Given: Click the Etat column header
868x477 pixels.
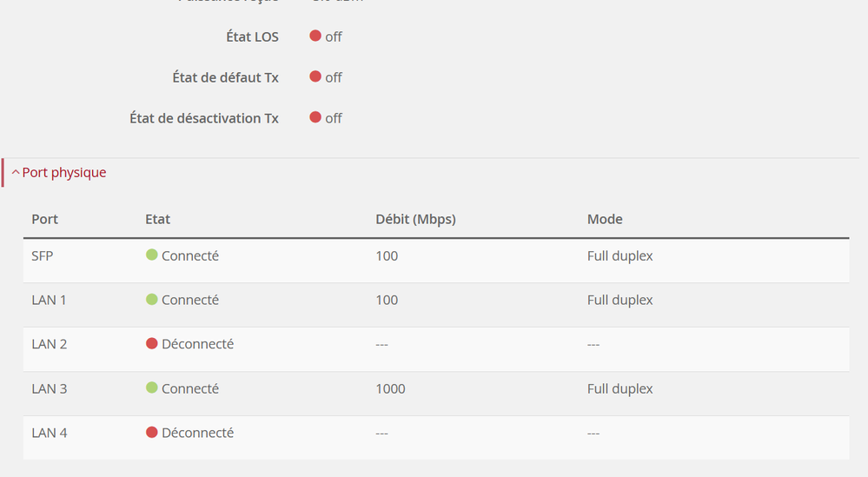Looking at the screenshot, I should [158, 219].
